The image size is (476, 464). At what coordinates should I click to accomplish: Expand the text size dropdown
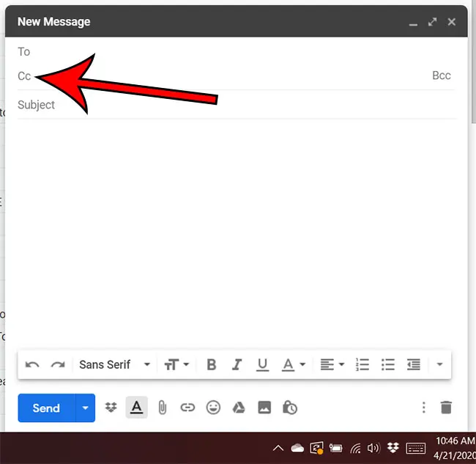point(176,364)
